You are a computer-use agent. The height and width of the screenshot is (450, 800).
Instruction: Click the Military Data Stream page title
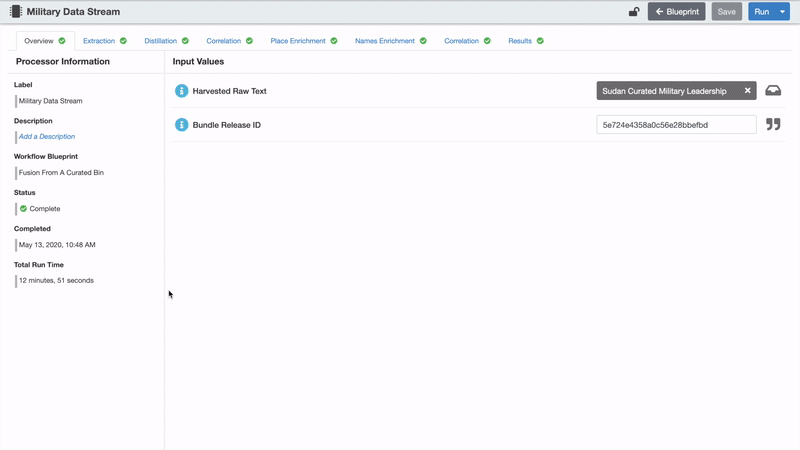[73, 11]
